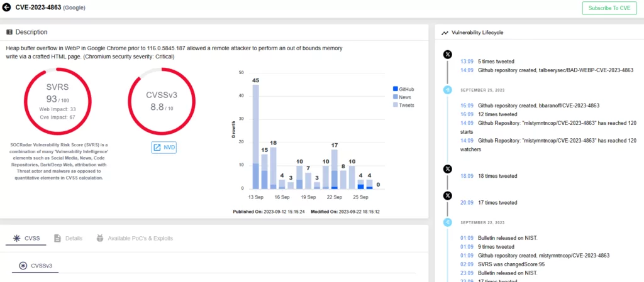The width and height of the screenshot is (644, 282).
Task: Click entry about reaching 120 watchers
Action: click(548, 145)
